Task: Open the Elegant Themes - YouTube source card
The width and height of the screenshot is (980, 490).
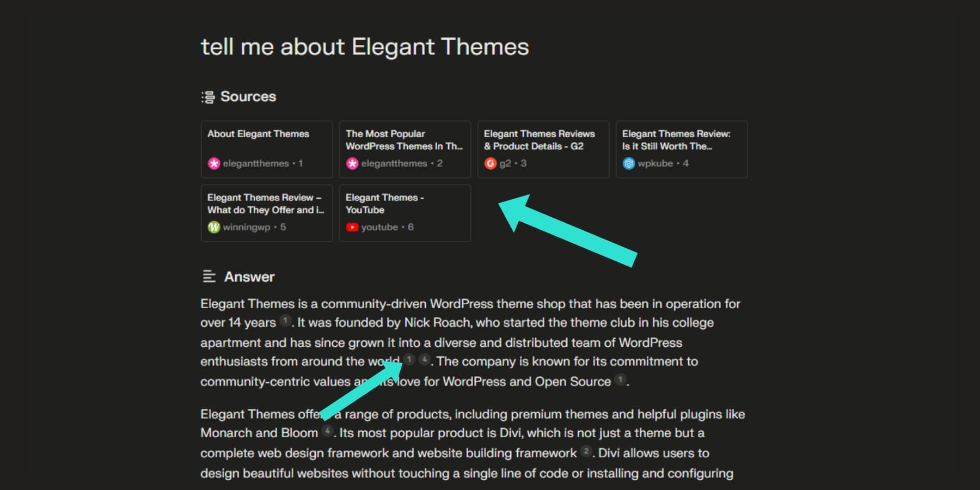Action: [x=405, y=212]
